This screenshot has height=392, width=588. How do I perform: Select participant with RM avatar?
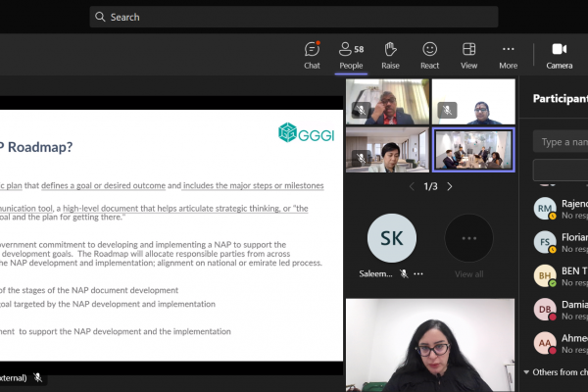[x=545, y=208]
